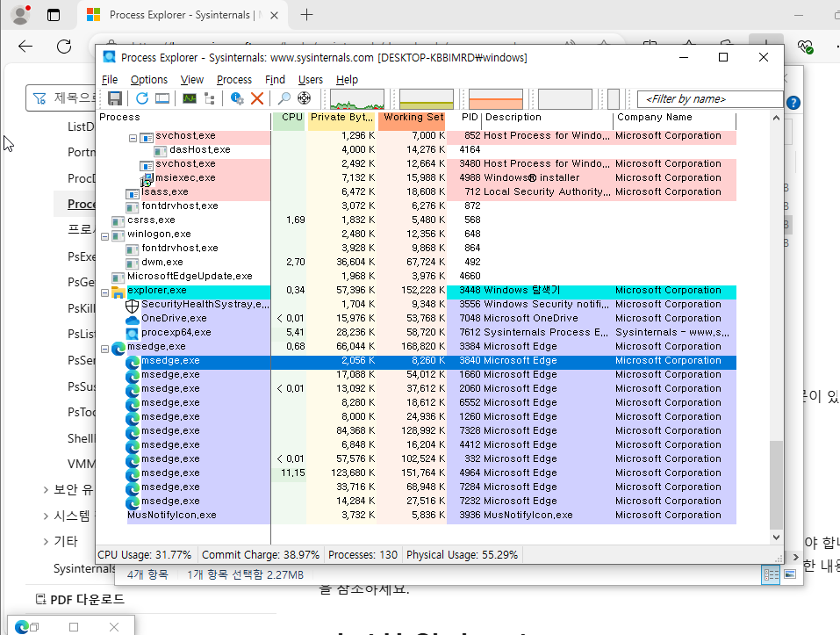The height and width of the screenshot is (635, 840).
Task: Expand the 보안 유 section in sidebar
Action: 46,489
